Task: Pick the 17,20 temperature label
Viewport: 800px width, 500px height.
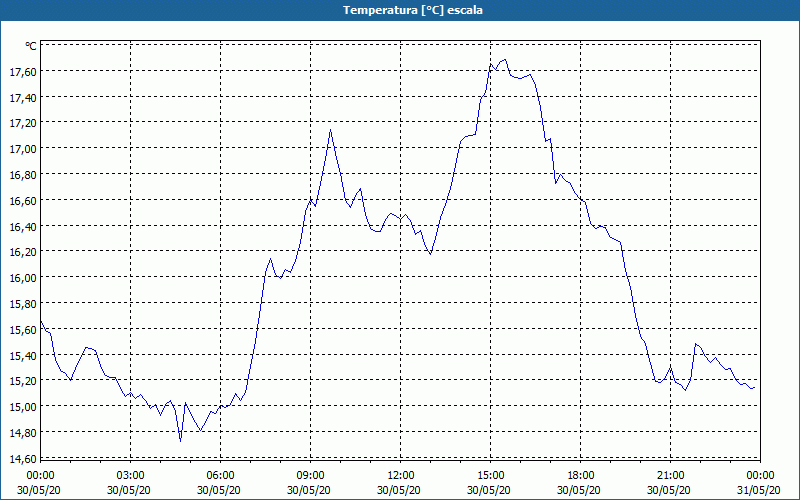Action: tap(23, 123)
